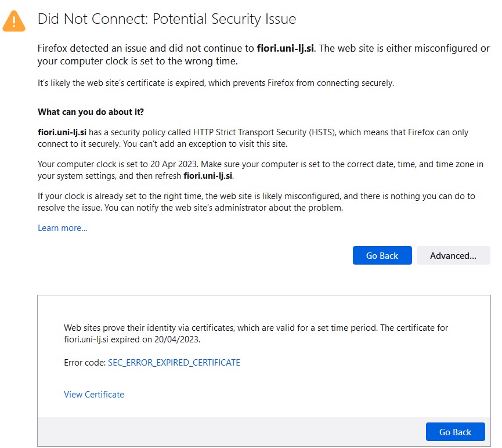
Task: Click the Web sites prove their identity paragraph
Action: click(x=256, y=333)
